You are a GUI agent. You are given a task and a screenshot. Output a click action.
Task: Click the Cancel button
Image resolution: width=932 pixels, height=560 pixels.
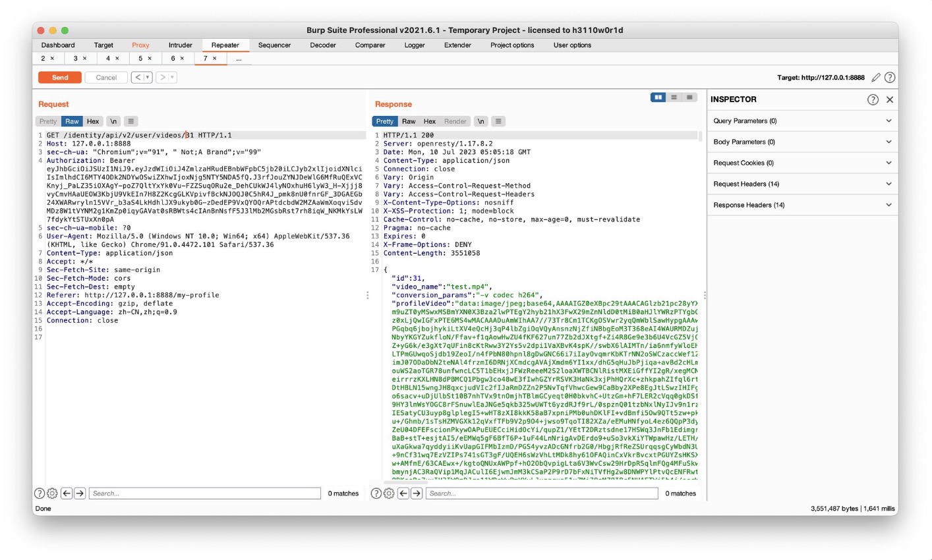pos(106,78)
